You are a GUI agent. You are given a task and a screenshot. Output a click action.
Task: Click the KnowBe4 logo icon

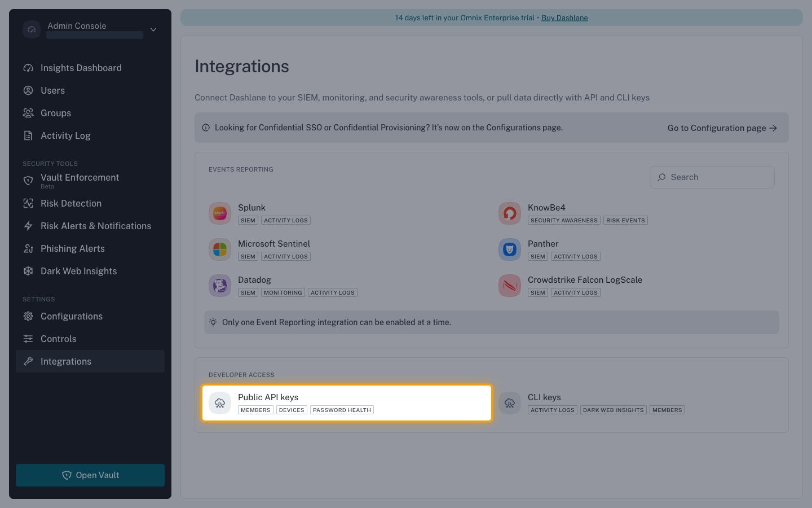(510, 213)
